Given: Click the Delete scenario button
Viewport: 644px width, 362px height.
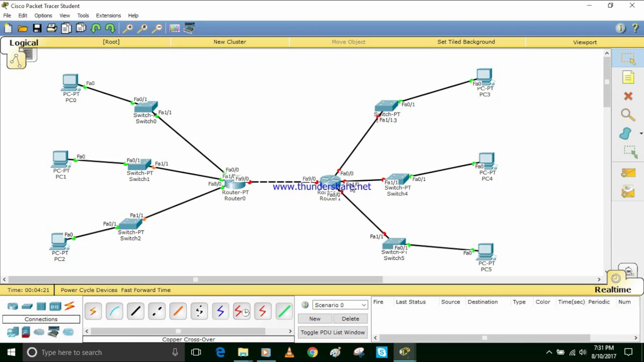Looking at the screenshot, I should [350, 319].
